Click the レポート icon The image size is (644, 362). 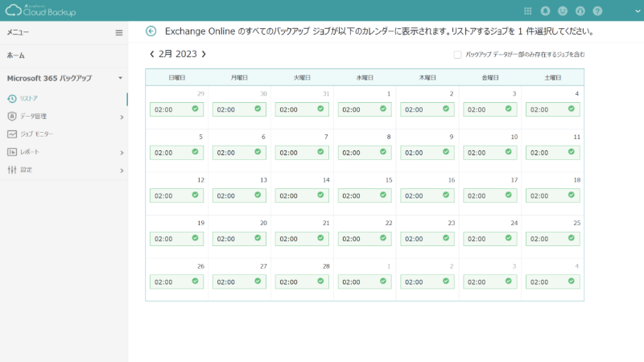click(x=12, y=152)
